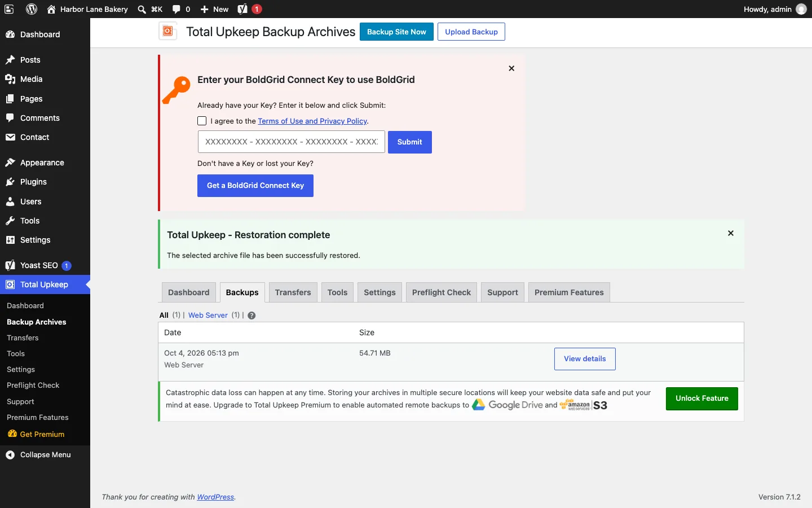Focus the Connect Key input field
812x508 pixels.
292,142
